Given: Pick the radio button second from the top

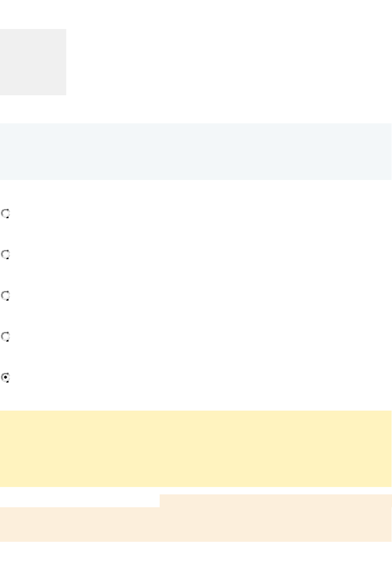Looking at the screenshot, I should (x=6, y=255).
